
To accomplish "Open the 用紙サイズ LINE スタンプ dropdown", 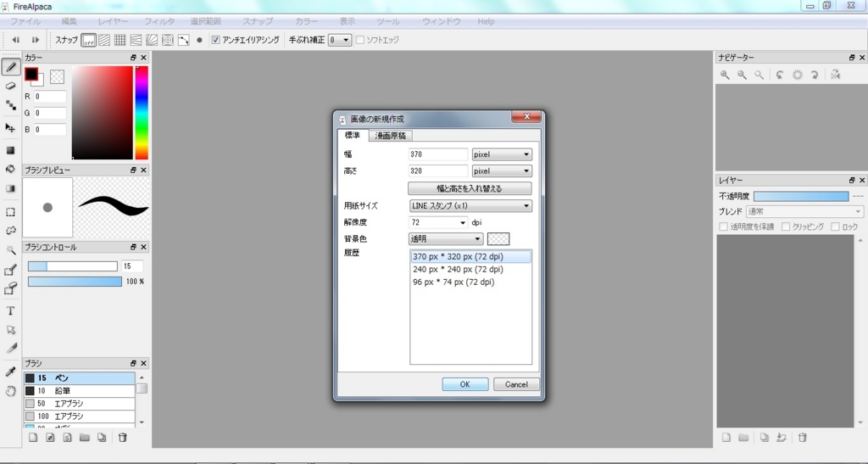I will [470, 206].
